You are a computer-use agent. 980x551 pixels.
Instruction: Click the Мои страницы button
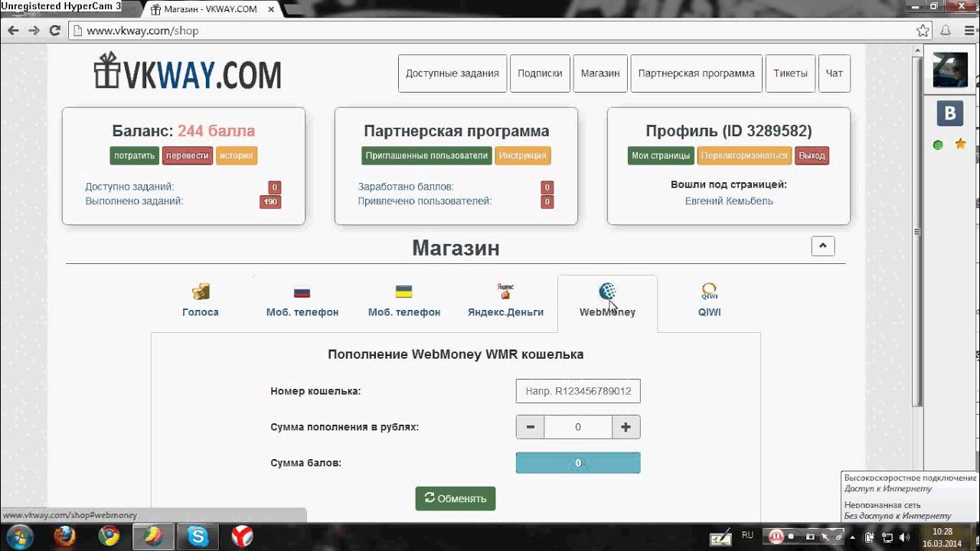point(661,155)
